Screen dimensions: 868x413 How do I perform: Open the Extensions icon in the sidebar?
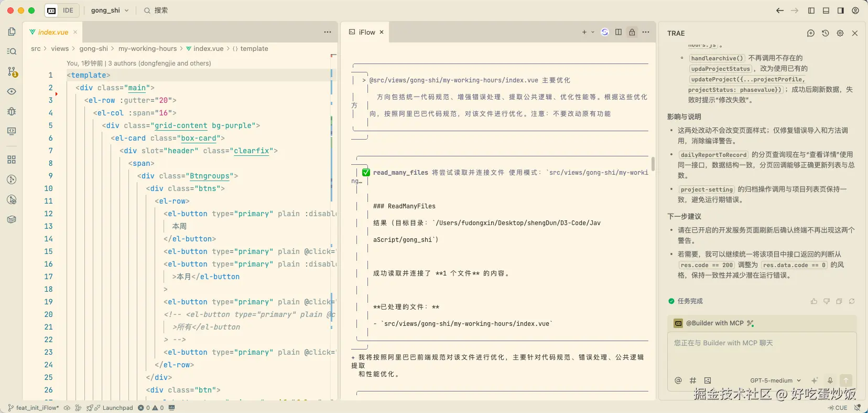pyautogui.click(x=12, y=160)
